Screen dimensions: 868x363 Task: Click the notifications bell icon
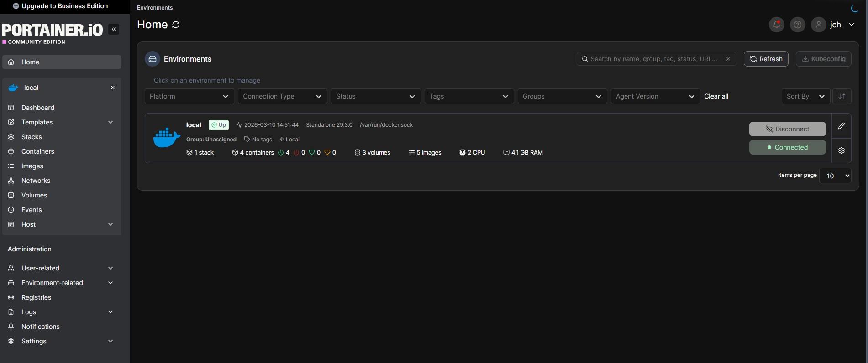click(x=776, y=25)
